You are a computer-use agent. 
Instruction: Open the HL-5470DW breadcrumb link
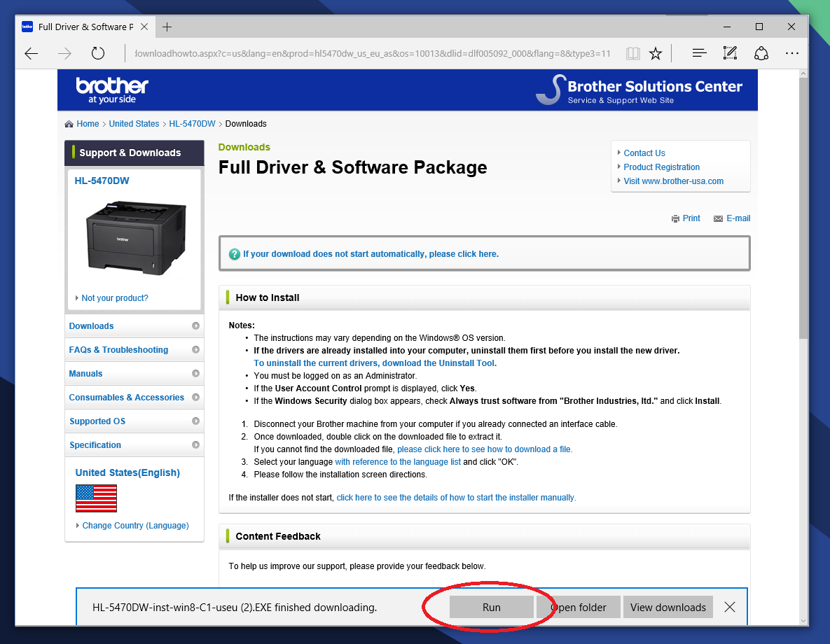(192, 124)
